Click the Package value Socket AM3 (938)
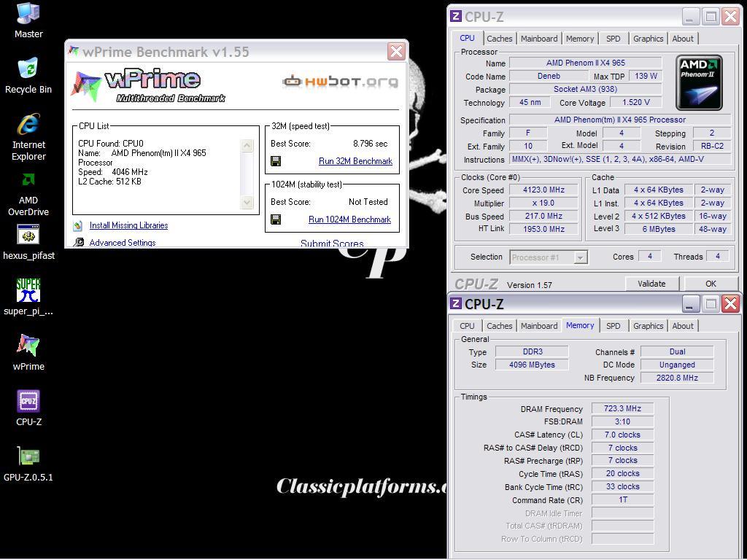Image resolution: width=747 pixels, height=560 pixels. [x=586, y=89]
